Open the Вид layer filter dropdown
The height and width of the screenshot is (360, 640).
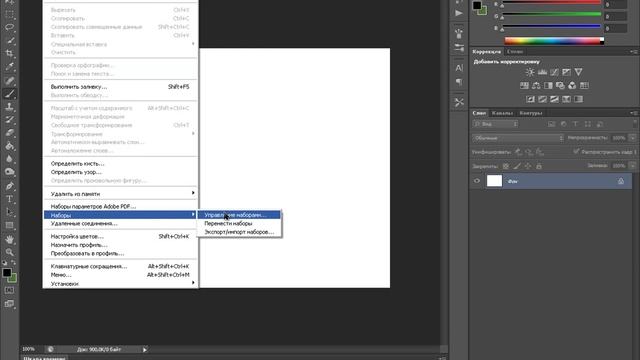[x=495, y=124]
